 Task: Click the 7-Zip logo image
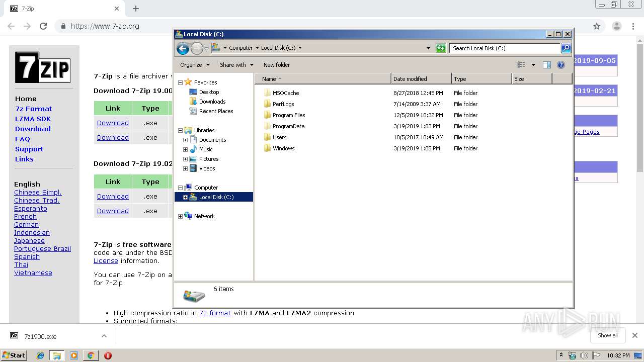point(43,67)
